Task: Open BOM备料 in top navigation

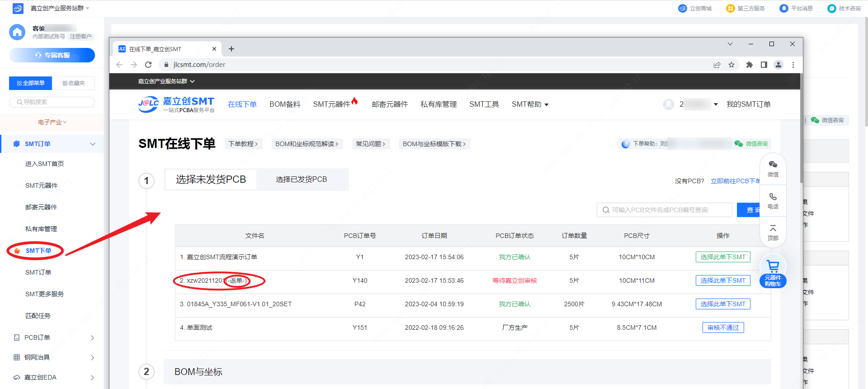Action: 285,104
